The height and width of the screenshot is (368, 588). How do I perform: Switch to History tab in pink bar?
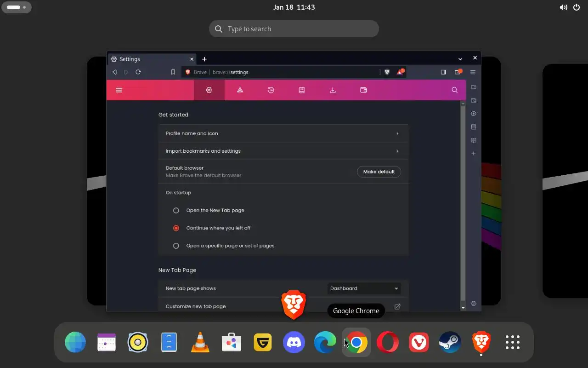pos(271,90)
